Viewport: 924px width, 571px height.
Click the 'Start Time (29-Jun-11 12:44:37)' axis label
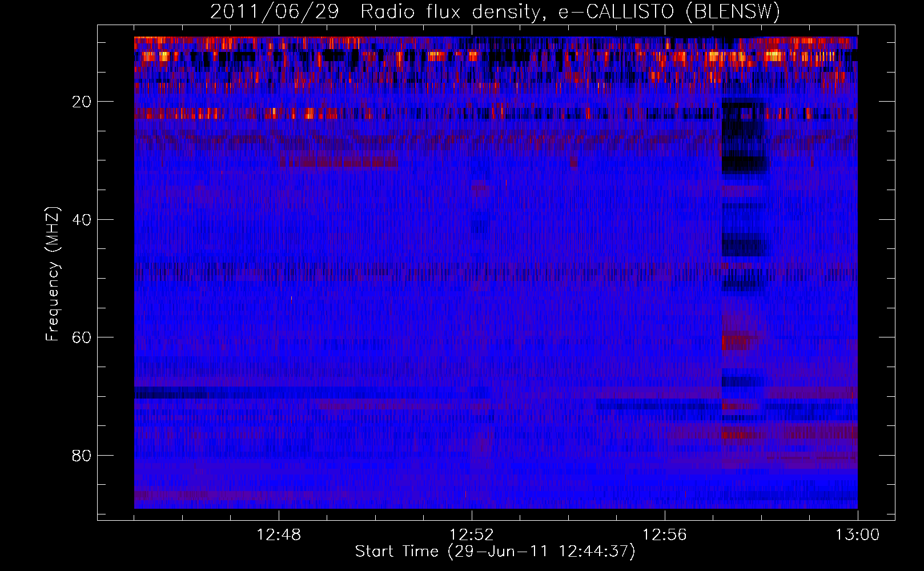pos(495,552)
